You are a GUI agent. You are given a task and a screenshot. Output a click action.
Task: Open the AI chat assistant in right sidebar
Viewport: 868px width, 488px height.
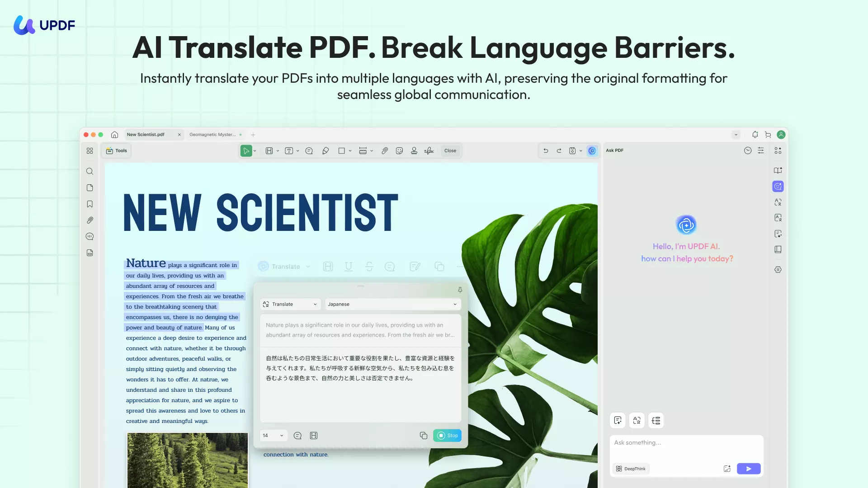click(778, 186)
